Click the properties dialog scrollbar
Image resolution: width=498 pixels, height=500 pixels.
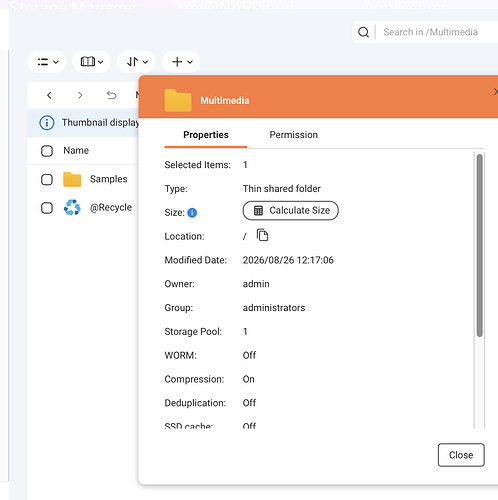(479, 245)
